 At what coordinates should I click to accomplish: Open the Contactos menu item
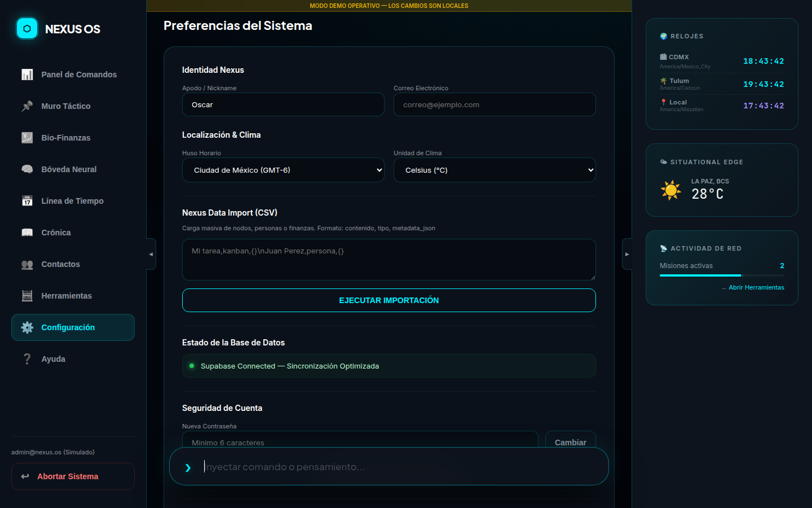tap(60, 264)
